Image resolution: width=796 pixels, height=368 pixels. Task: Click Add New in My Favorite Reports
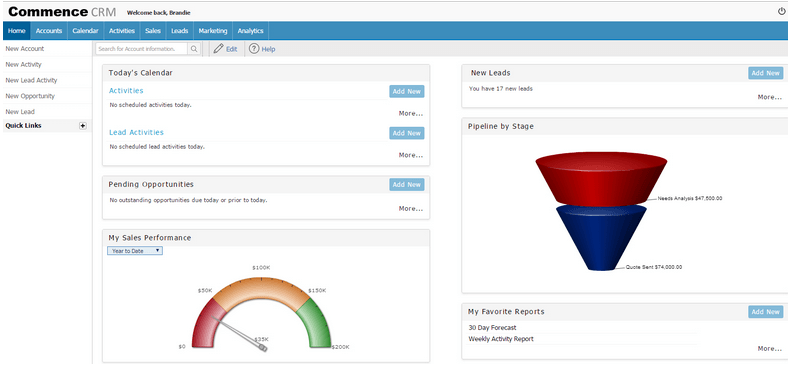click(x=766, y=312)
